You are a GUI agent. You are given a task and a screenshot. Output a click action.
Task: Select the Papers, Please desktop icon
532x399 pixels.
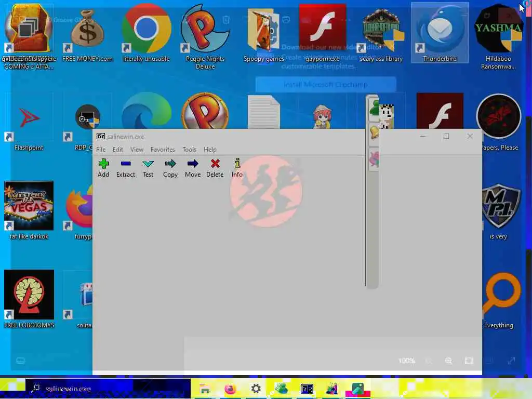pos(499,123)
